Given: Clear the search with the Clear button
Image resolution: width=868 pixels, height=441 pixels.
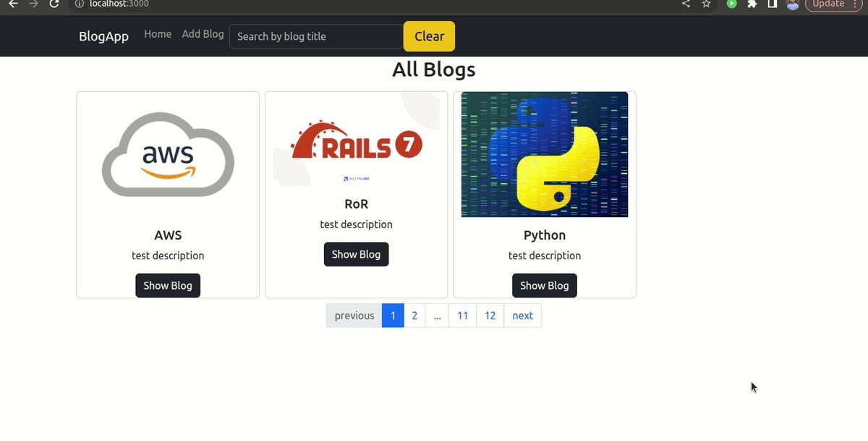Looking at the screenshot, I should click(x=429, y=36).
